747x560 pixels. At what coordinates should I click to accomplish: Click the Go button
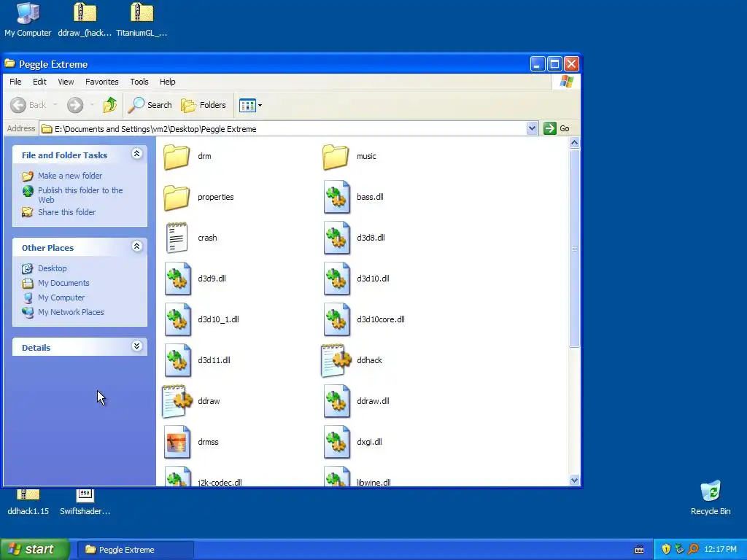click(x=557, y=128)
